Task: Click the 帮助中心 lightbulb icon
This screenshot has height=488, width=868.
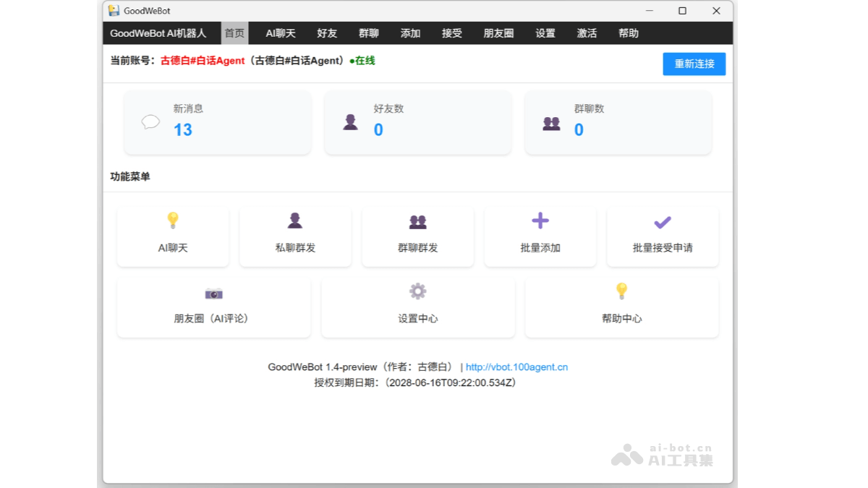Action: click(x=621, y=291)
